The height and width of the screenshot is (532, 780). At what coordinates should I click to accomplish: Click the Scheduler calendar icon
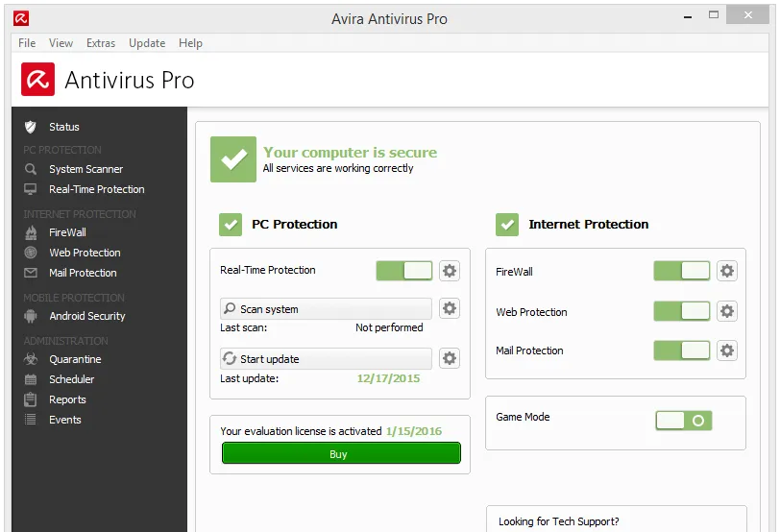[31, 379]
